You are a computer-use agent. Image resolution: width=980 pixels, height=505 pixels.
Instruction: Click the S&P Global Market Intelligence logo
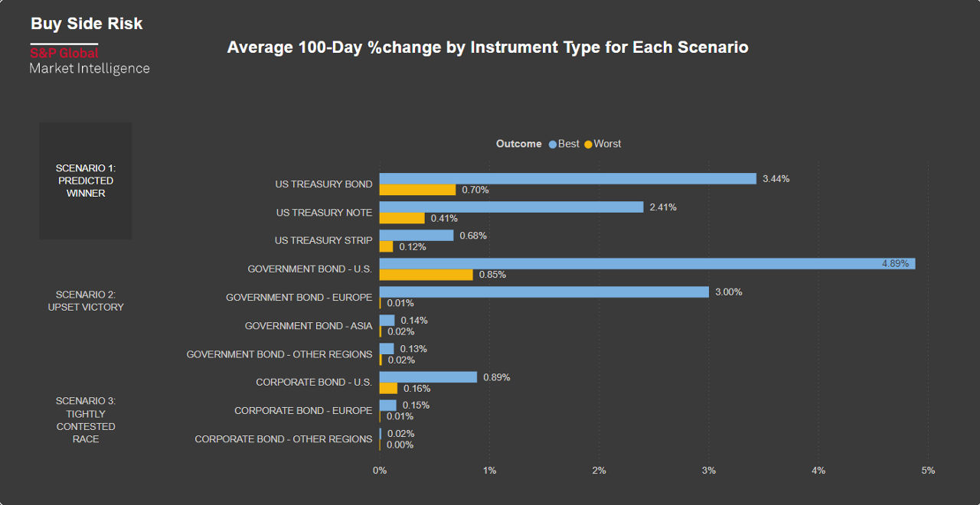[x=89, y=60]
